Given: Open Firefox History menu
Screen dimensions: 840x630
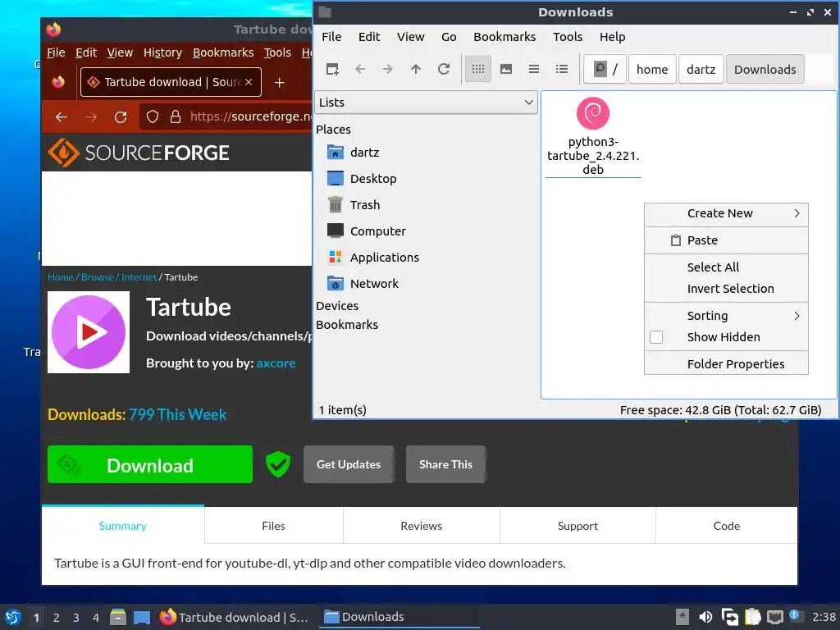Looking at the screenshot, I should pyautogui.click(x=162, y=52).
